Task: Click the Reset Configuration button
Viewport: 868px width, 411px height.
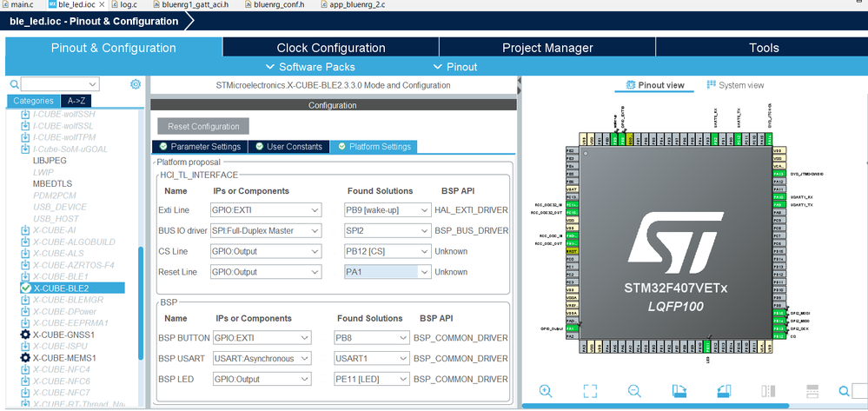Action: click(203, 126)
